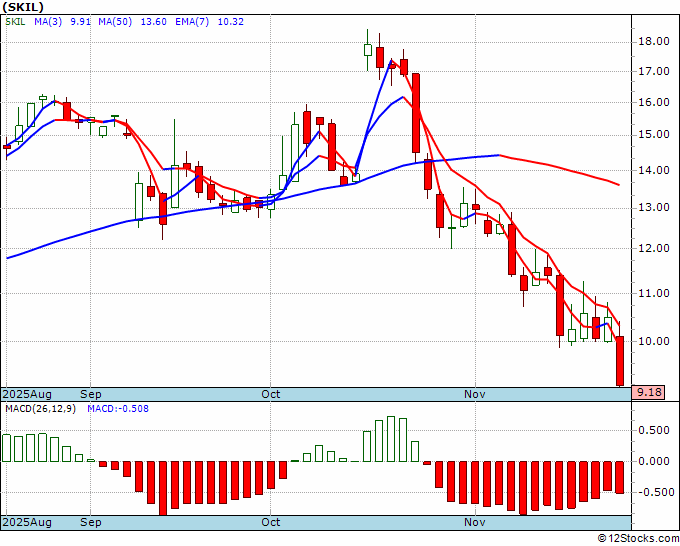Click the Nov label on MACD axis
This screenshot has width=680, height=546.
pos(474,522)
